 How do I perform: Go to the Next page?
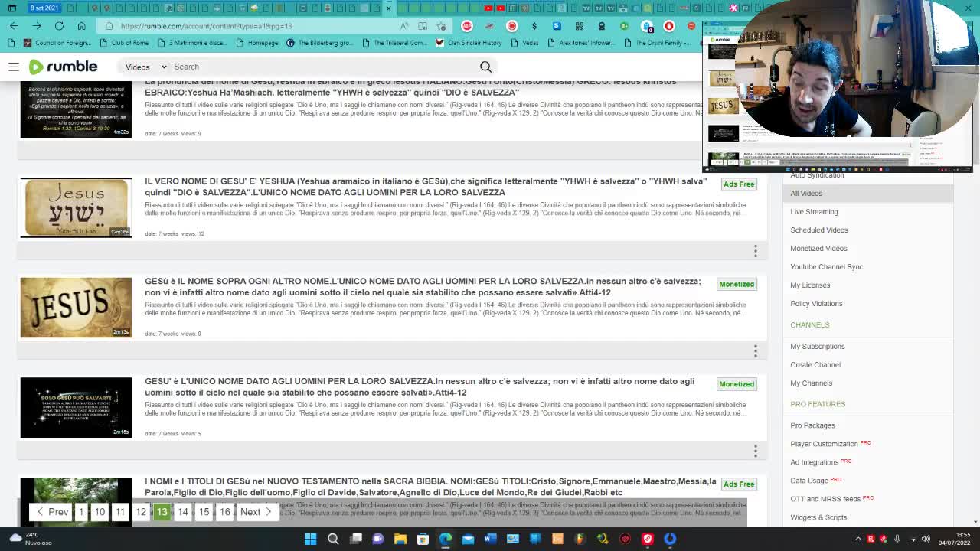pos(256,512)
